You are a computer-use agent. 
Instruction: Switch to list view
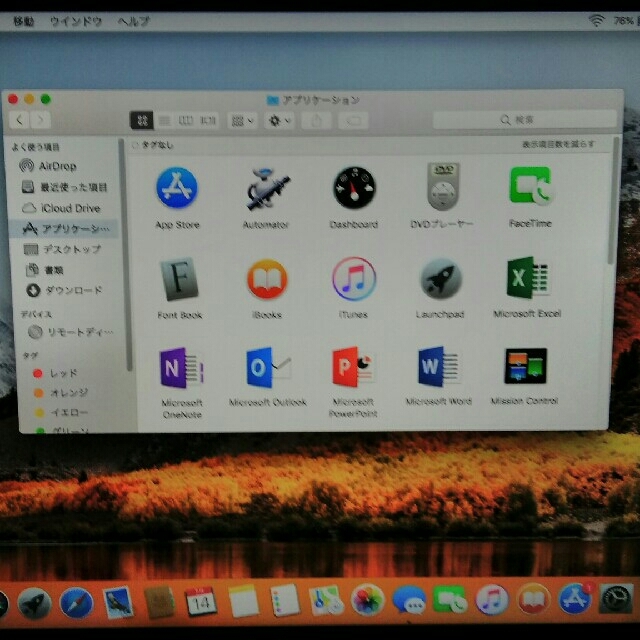point(164,120)
